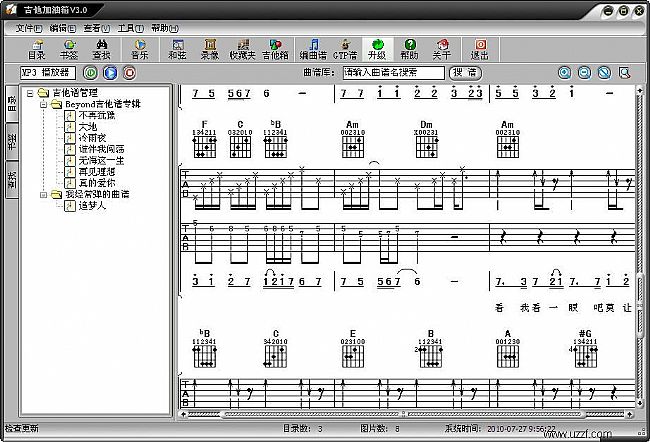The height and width of the screenshot is (442, 650).
Task: Open the 编辑(E) menu
Action: pyautogui.click(x=63, y=28)
